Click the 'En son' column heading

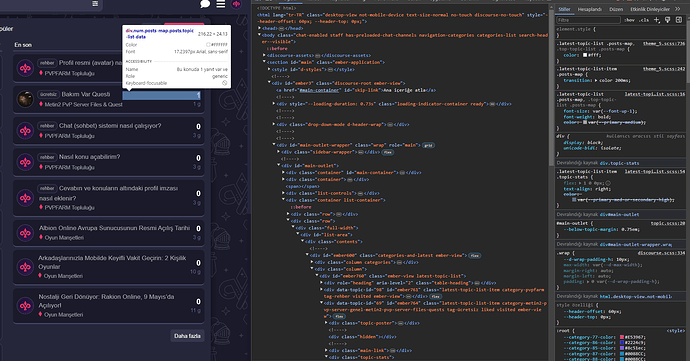[23, 45]
